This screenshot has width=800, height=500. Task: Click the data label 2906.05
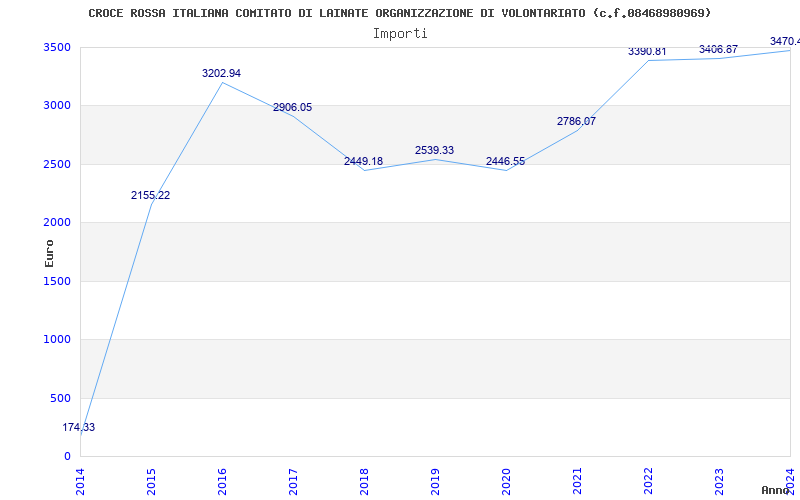[292, 108]
